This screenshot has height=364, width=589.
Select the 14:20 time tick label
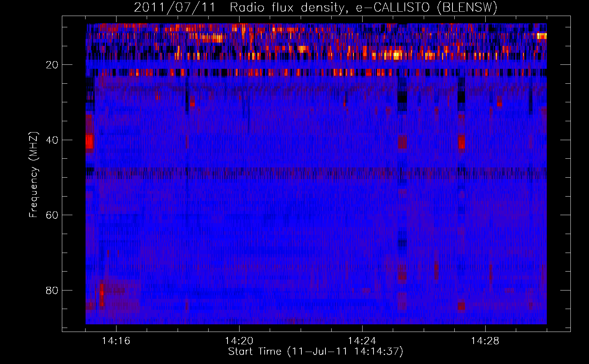pyautogui.click(x=239, y=341)
